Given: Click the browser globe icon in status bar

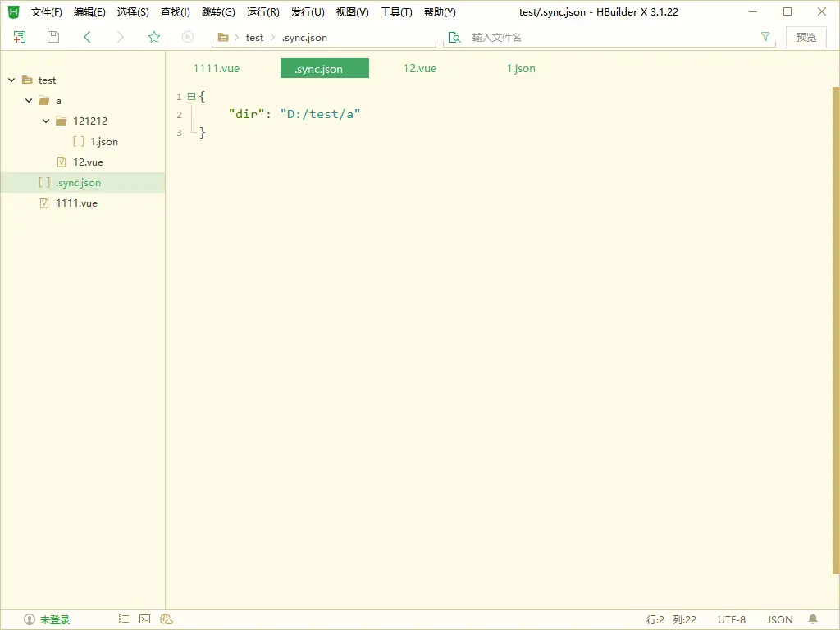Looking at the screenshot, I should pos(167,619).
